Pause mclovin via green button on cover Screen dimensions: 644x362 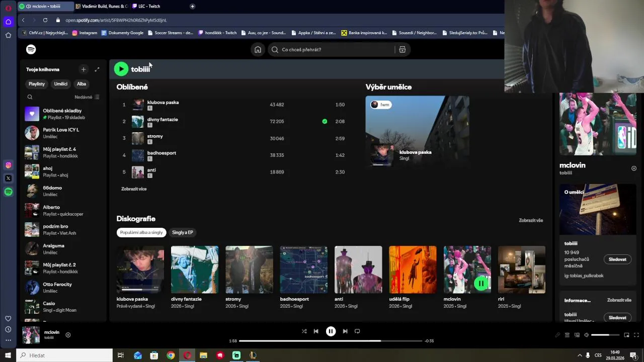(481, 284)
